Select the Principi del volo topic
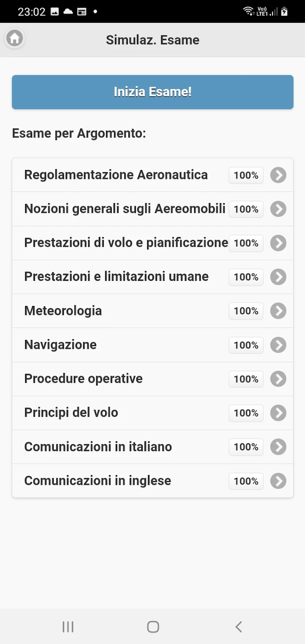Viewport: 305px width, 644px height. [72, 412]
